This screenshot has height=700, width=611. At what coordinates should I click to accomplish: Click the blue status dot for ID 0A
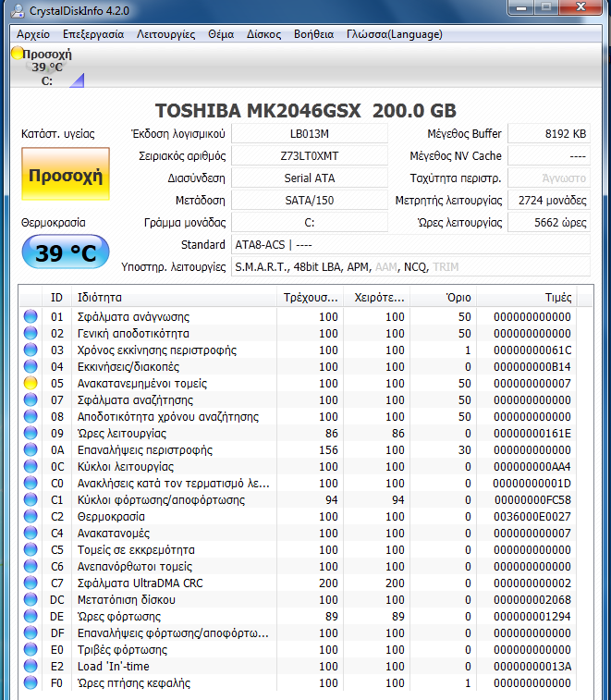pyautogui.click(x=31, y=449)
